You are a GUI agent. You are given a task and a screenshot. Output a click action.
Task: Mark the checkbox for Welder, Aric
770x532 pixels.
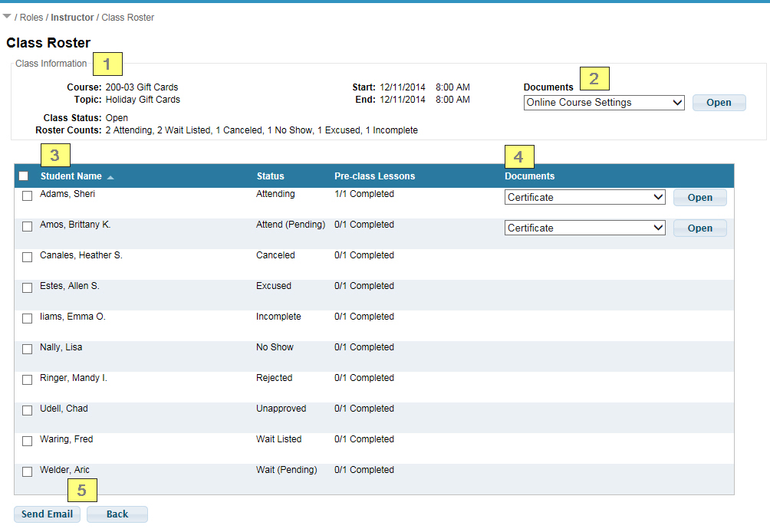[28, 471]
